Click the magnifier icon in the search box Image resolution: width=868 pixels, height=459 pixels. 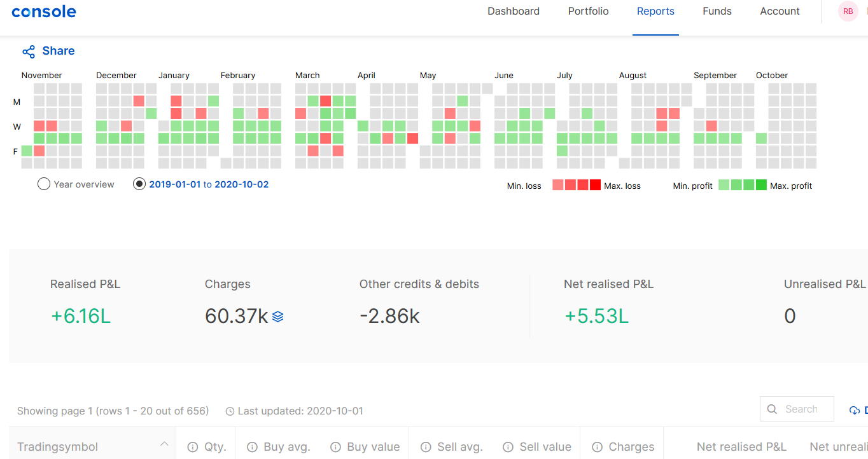pyautogui.click(x=772, y=409)
